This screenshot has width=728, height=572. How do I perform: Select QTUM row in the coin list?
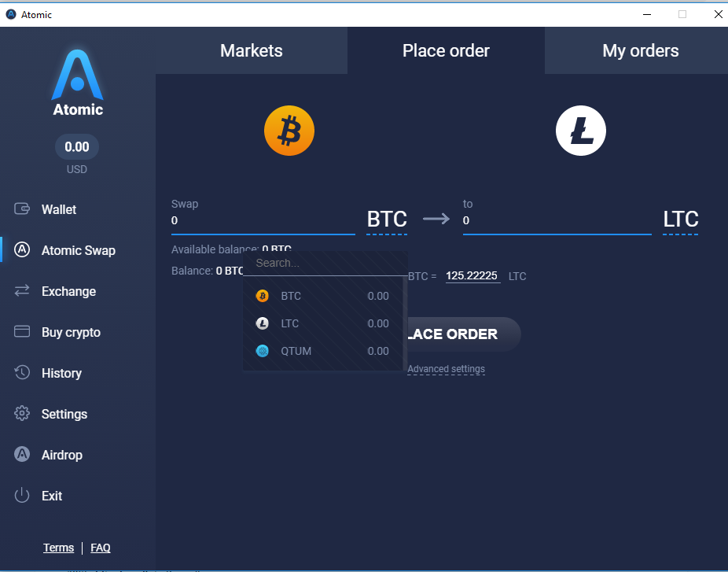[322, 351]
